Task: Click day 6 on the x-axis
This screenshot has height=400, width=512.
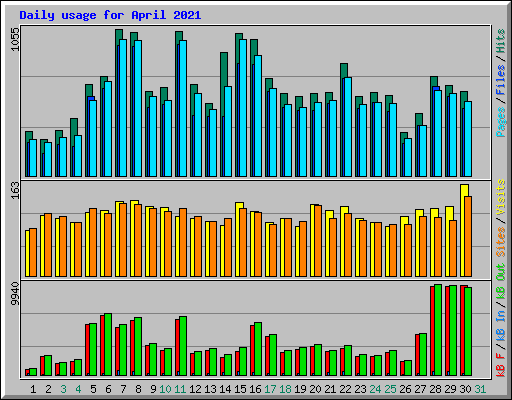Action: [x=108, y=389]
